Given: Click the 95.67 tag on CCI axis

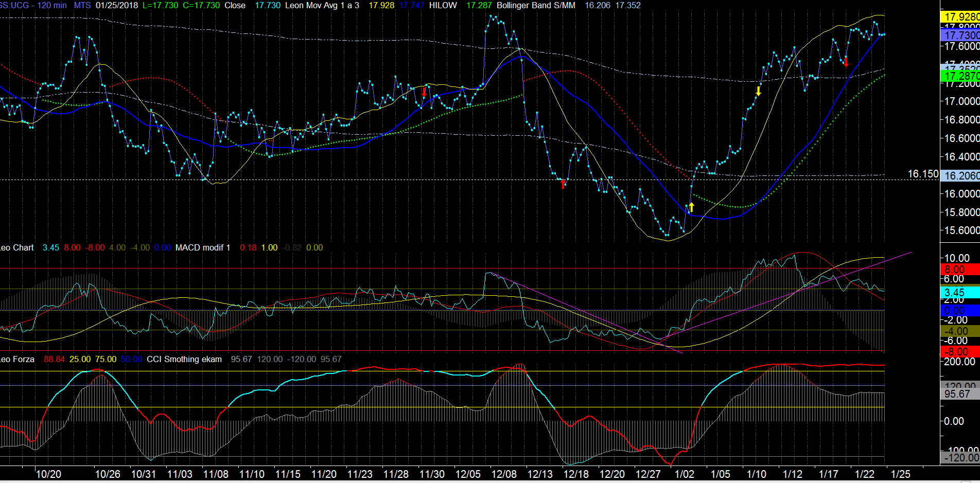Looking at the screenshot, I should click(x=960, y=394).
